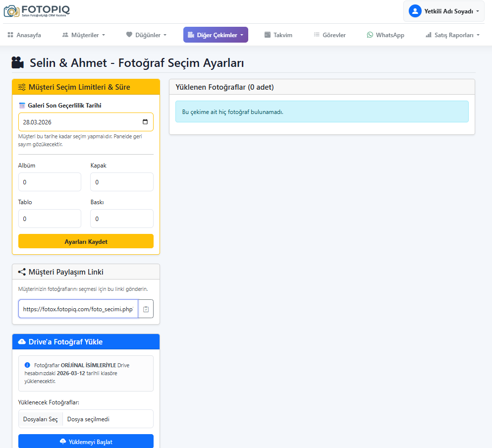Click Yüklemeyi Başlat button

[x=86, y=442]
